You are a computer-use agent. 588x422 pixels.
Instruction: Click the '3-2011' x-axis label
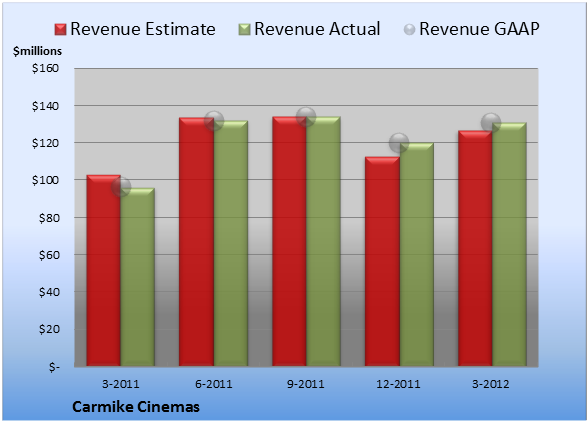click(x=121, y=384)
